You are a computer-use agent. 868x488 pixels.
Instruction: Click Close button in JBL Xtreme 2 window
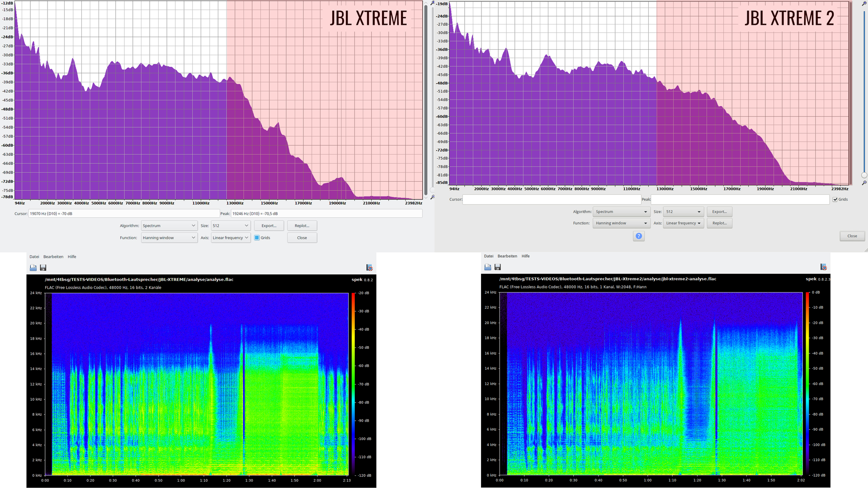(x=852, y=236)
